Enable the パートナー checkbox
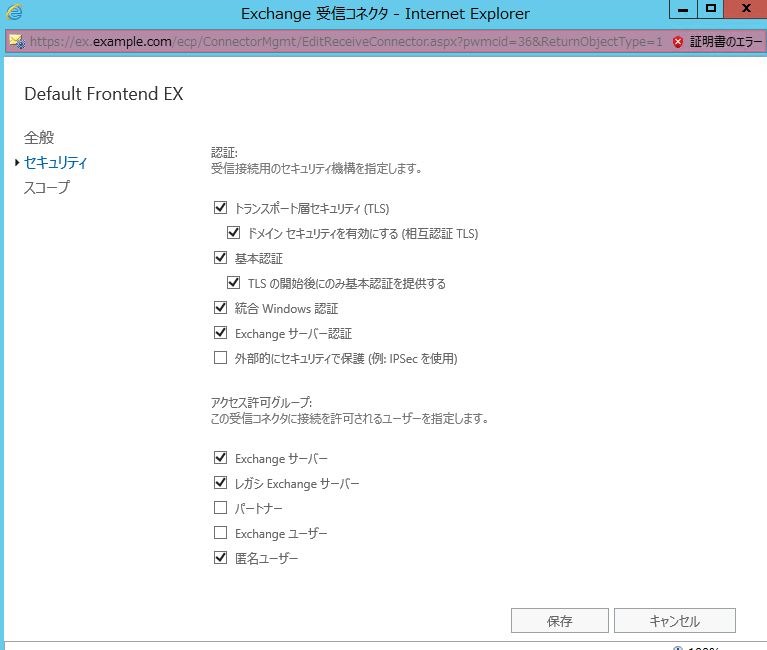Screen dimensions: 767x650 pyautogui.click(x=221, y=507)
